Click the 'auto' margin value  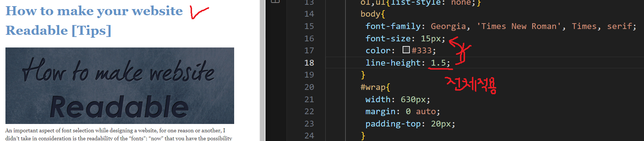pos(425,111)
